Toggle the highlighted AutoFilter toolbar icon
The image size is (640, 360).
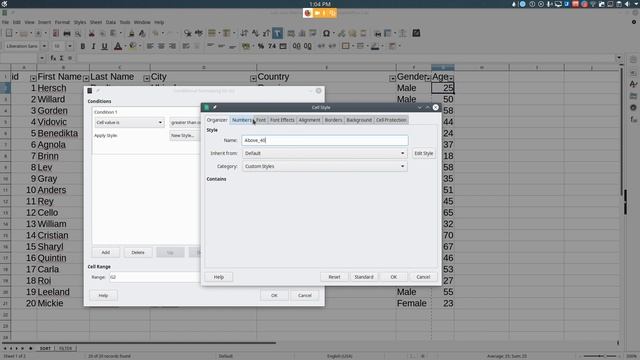(277, 33)
